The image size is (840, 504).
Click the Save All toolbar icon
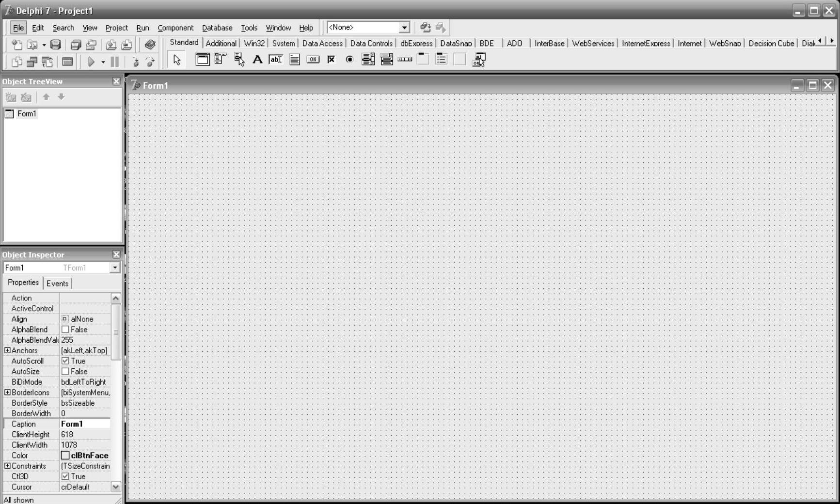tap(76, 45)
